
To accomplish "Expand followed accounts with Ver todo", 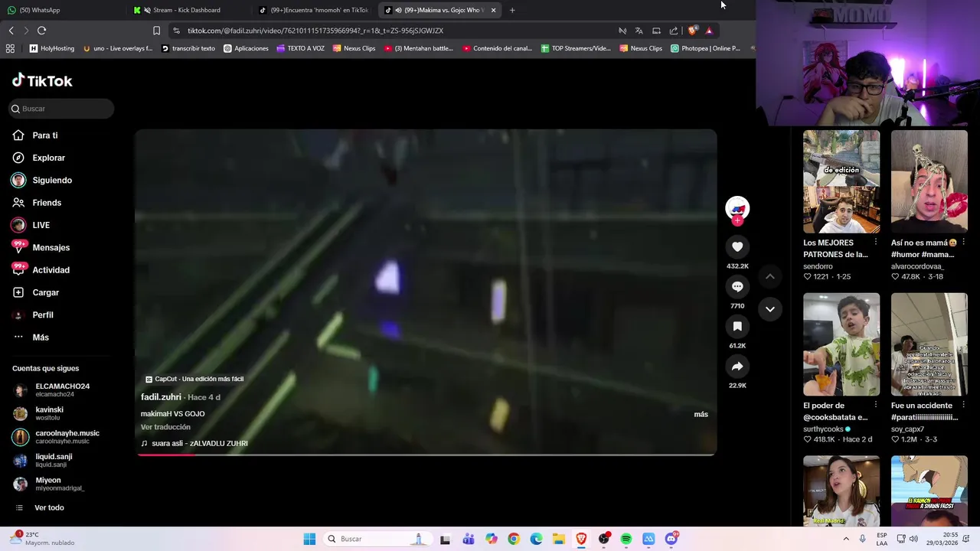I will point(49,507).
